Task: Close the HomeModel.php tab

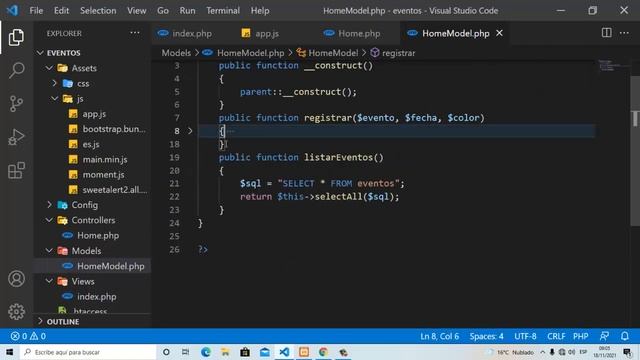Action: coord(499,33)
